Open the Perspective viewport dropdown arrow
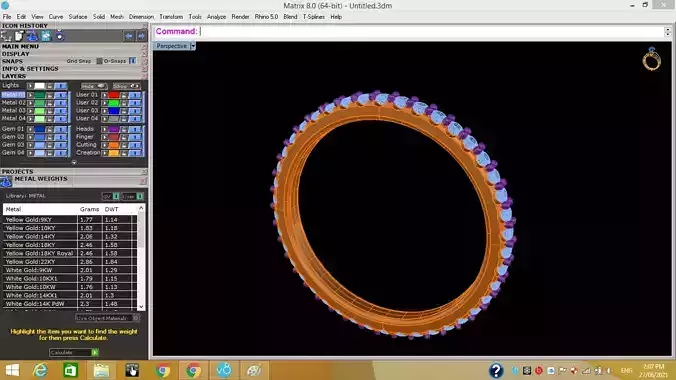Viewport: 676px width, 380px height. pos(193,46)
